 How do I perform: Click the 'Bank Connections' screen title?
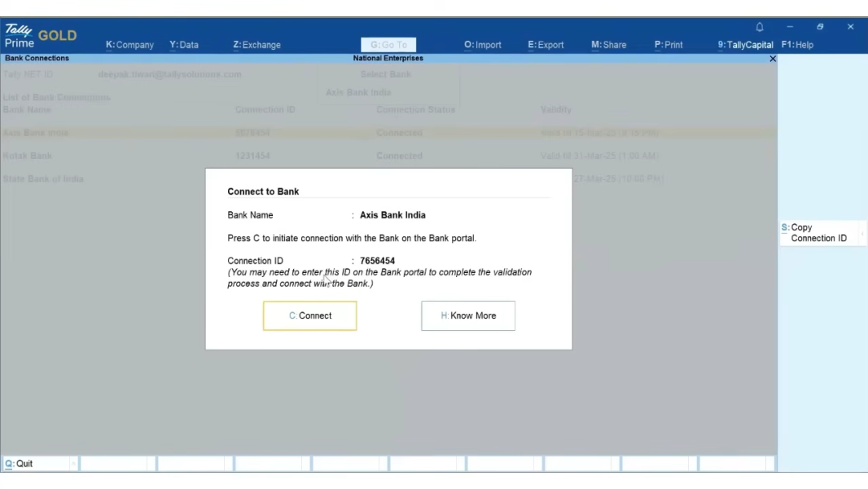coord(37,58)
